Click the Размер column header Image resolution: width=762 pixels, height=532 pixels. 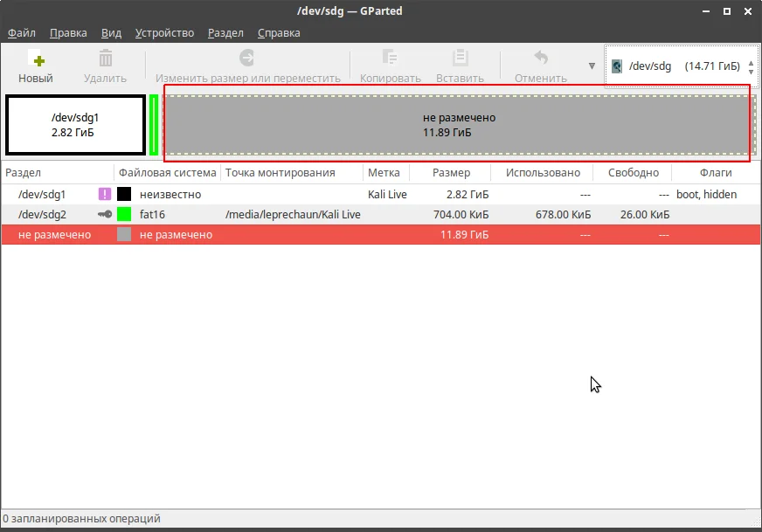tap(451, 172)
